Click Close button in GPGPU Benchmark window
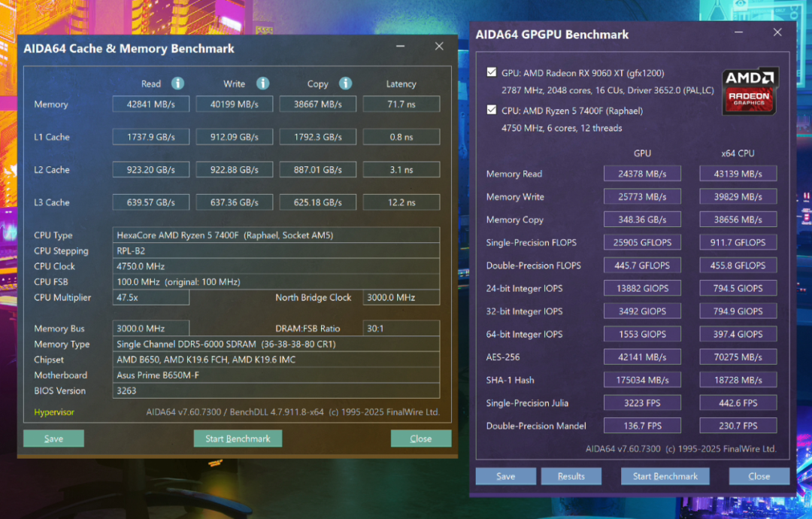This screenshot has height=519, width=812. click(x=759, y=476)
